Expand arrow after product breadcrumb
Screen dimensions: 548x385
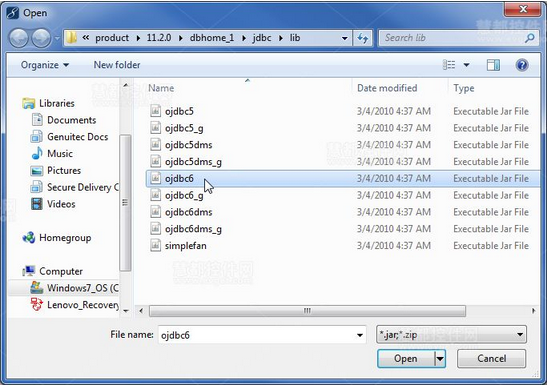point(138,38)
